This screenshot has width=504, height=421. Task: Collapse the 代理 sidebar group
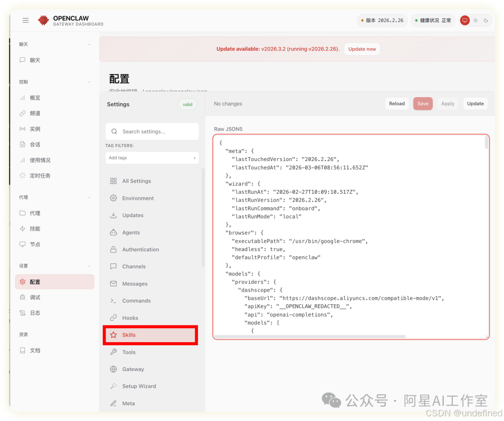(x=89, y=197)
